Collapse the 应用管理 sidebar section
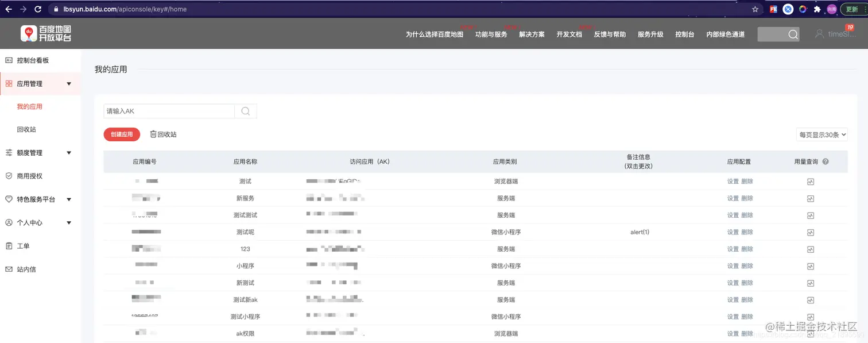The image size is (868, 343). [x=69, y=83]
